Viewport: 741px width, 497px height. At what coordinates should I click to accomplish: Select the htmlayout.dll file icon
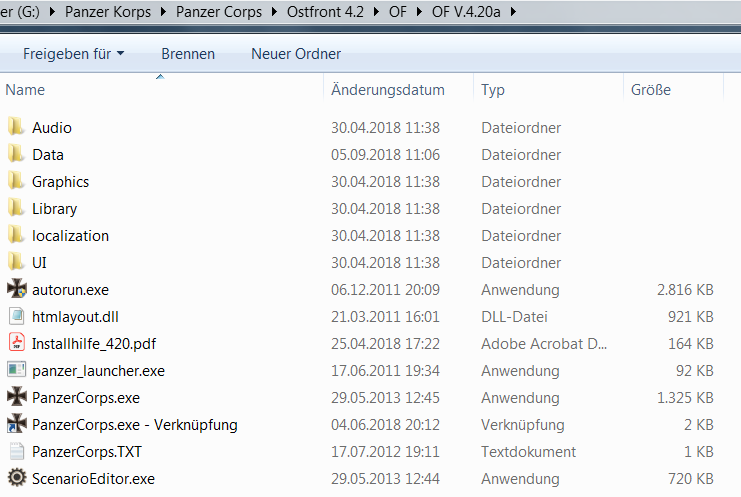click(x=17, y=316)
